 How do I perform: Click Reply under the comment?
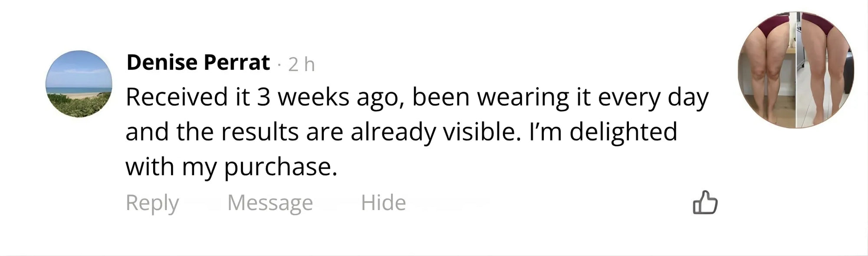coord(152,203)
